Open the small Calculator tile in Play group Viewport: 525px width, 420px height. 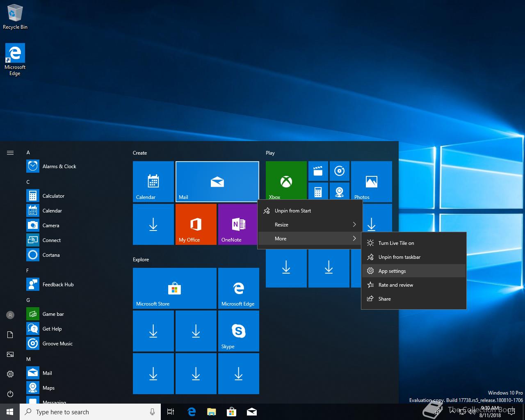click(x=318, y=192)
